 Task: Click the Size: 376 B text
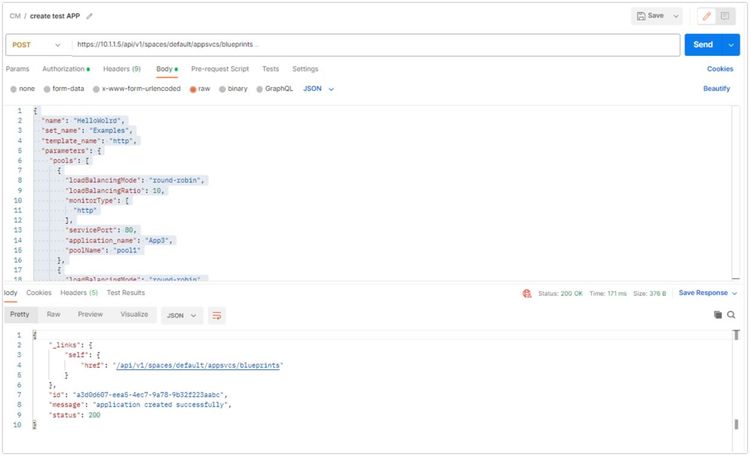coord(650,293)
